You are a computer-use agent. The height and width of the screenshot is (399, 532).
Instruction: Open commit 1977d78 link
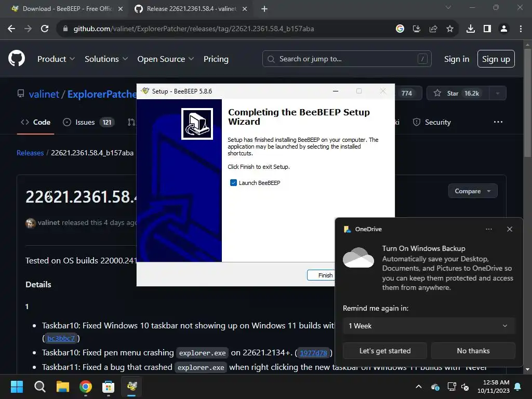pyautogui.click(x=313, y=353)
